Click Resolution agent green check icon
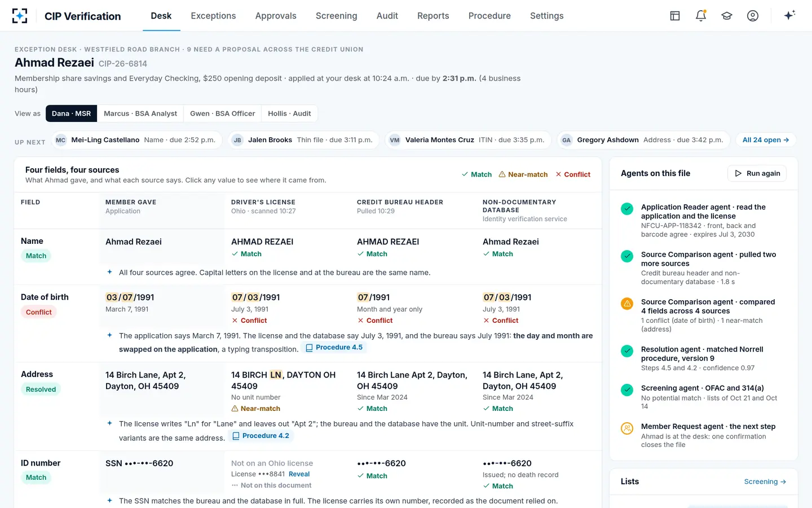The image size is (812, 508). [x=627, y=351]
